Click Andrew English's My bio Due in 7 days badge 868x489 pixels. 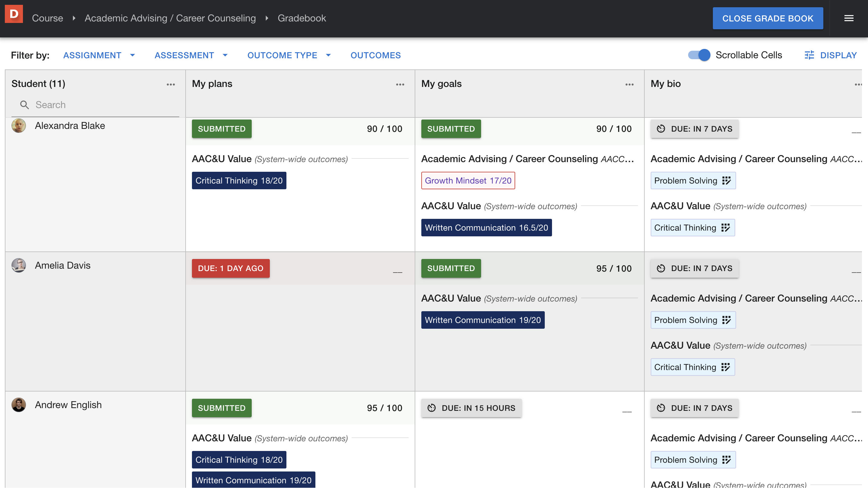point(694,408)
